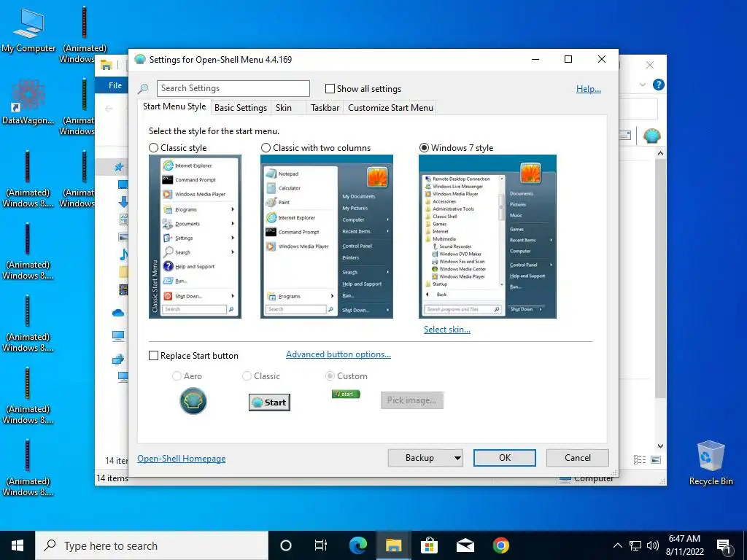Open the notification center icon
Image resolution: width=747 pixels, height=560 pixels.
point(724,546)
